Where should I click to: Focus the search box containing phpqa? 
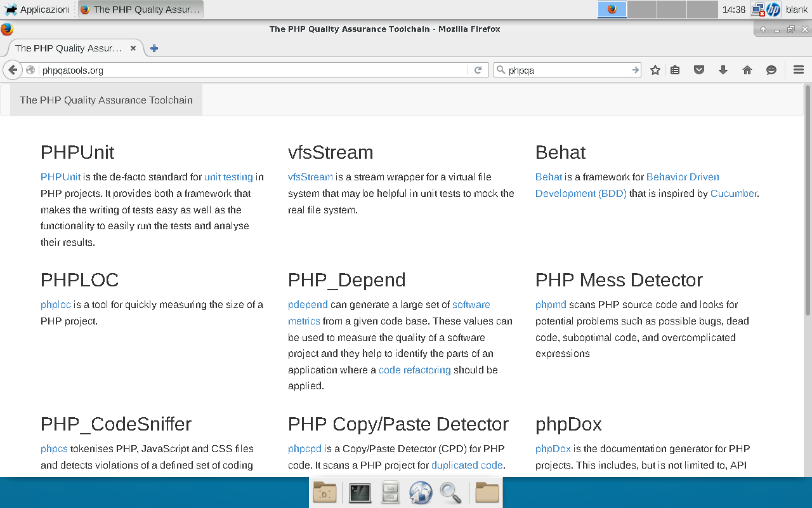point(568,70)
